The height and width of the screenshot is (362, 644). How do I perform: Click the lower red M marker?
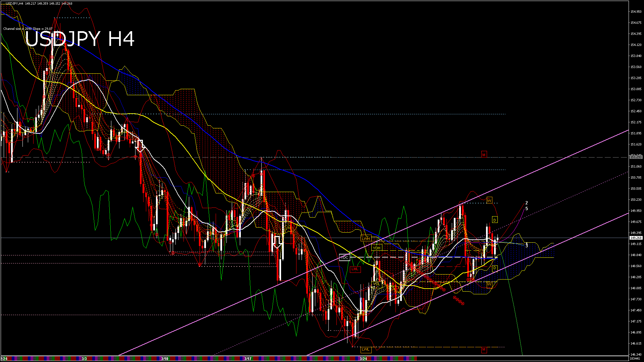tap(484, 350)
